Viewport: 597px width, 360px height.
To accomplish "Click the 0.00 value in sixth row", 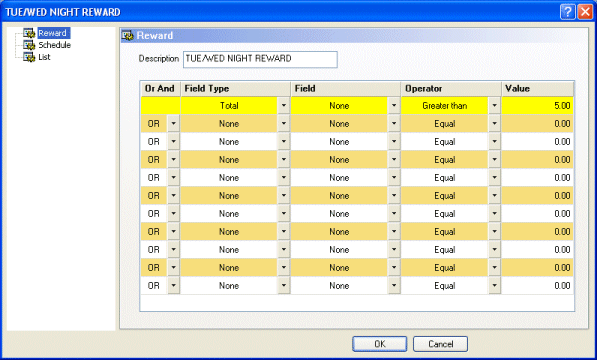I will click(x=537, y=196).
